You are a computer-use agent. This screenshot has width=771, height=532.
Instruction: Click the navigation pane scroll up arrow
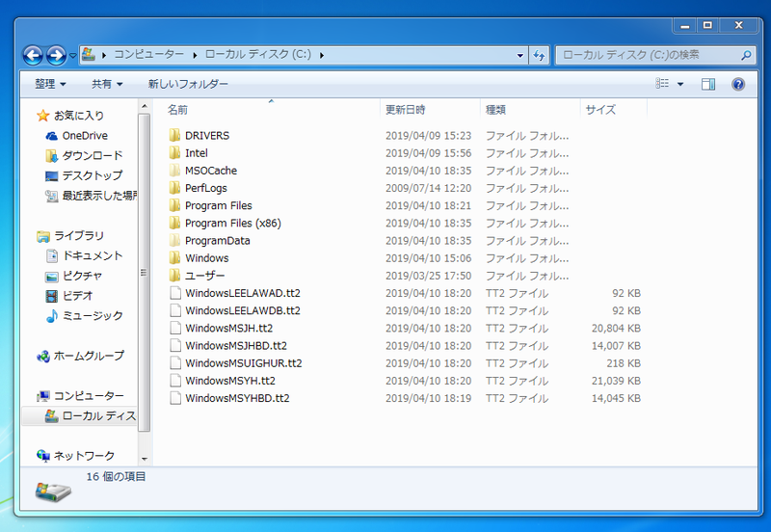(x=144, y=106)
